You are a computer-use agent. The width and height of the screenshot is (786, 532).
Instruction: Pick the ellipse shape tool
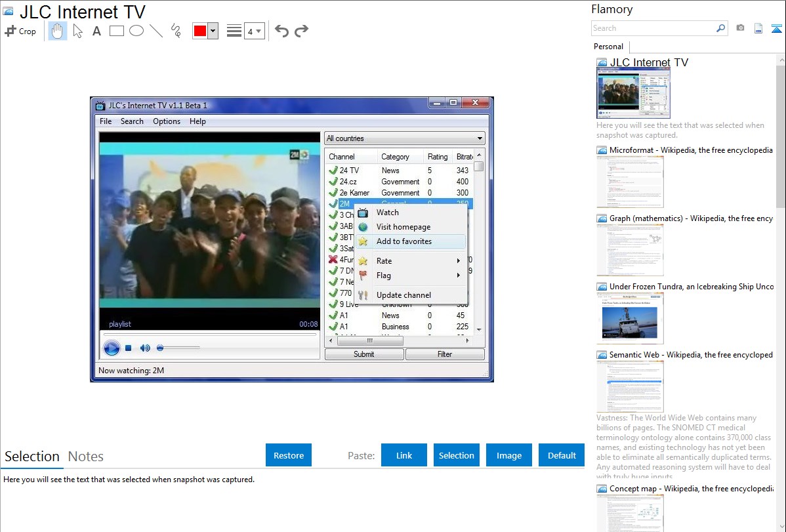[136, 31]
